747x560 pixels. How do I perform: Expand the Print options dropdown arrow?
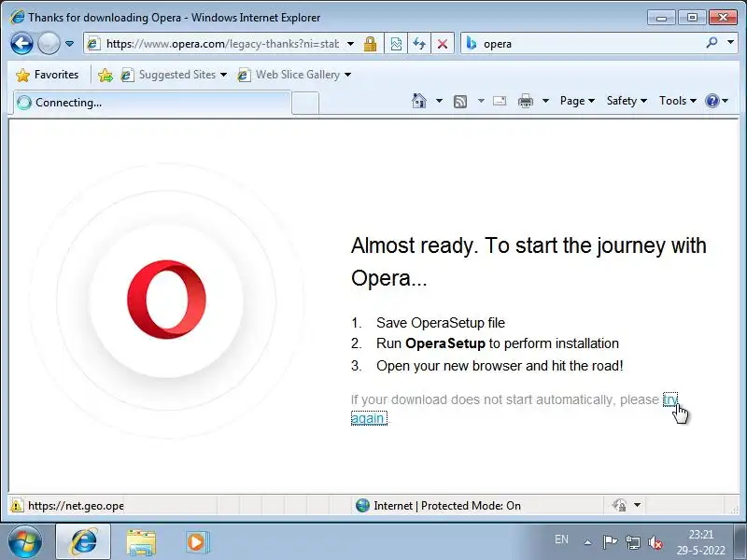[x=546, y=101]
